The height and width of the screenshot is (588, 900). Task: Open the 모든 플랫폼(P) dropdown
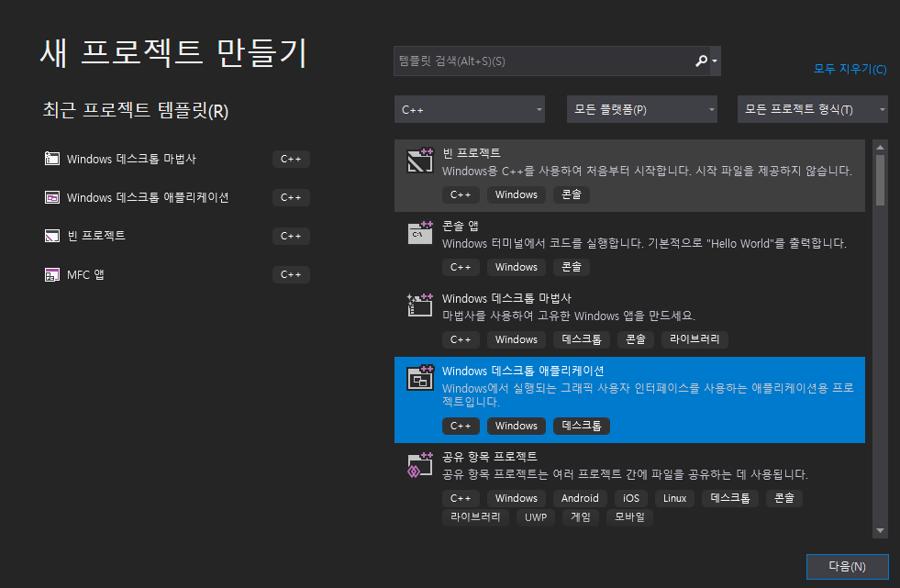click(641, 109)
